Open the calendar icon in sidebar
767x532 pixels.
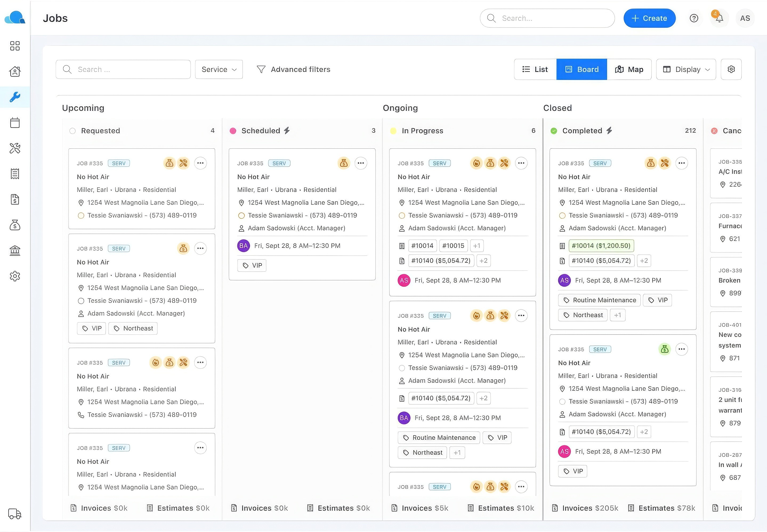(15, 123)
